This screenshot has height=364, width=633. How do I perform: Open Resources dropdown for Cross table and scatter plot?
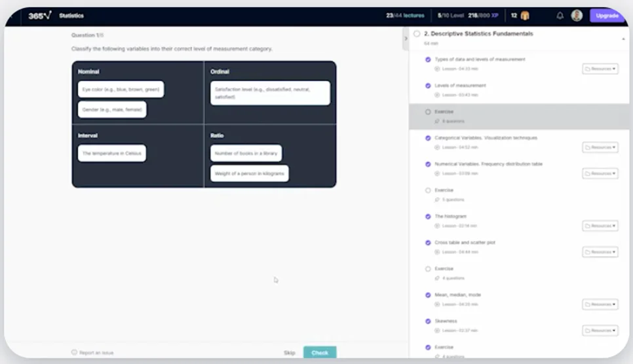600,252
